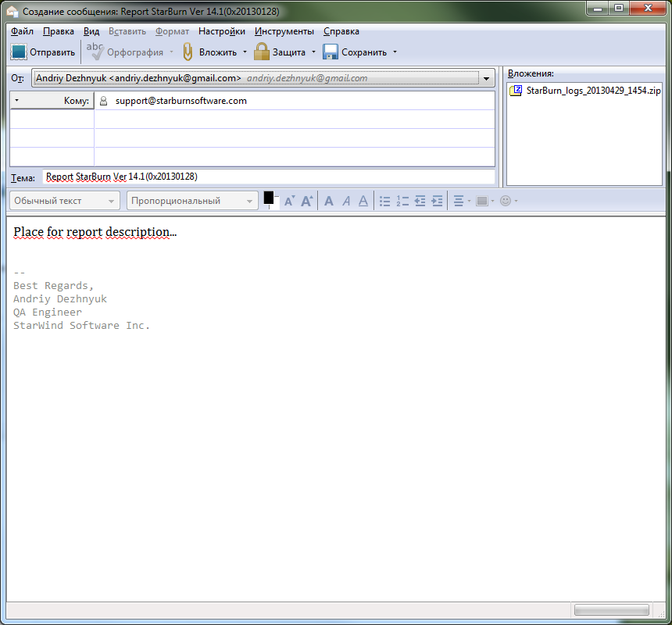The width and height of the screenshot is (672, 625).
Task: Click the Thunderbird compose window title icon
Action: click(x=13, y=11)
